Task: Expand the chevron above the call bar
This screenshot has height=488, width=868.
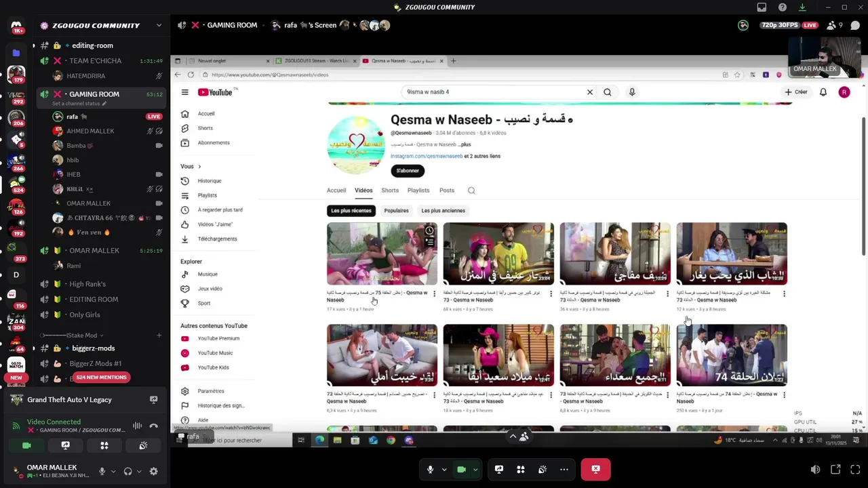Action: (513, 436)
